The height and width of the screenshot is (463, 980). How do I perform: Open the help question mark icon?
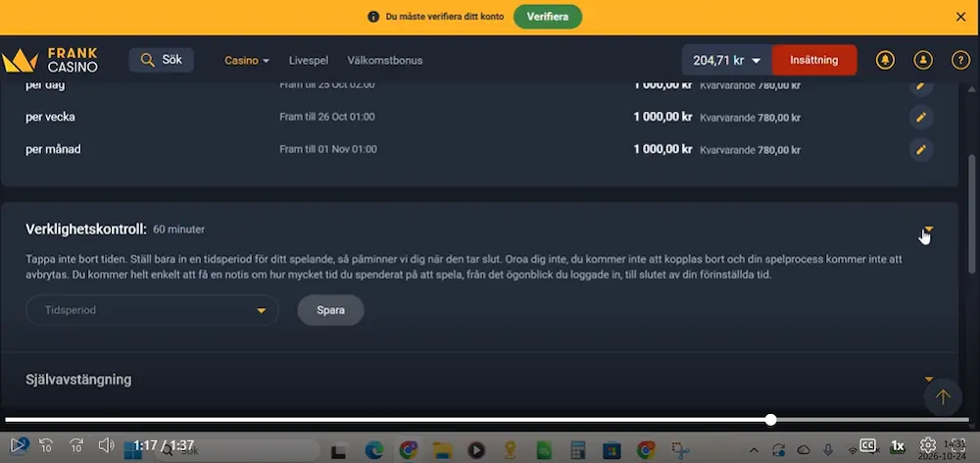[x=960, y=60]
